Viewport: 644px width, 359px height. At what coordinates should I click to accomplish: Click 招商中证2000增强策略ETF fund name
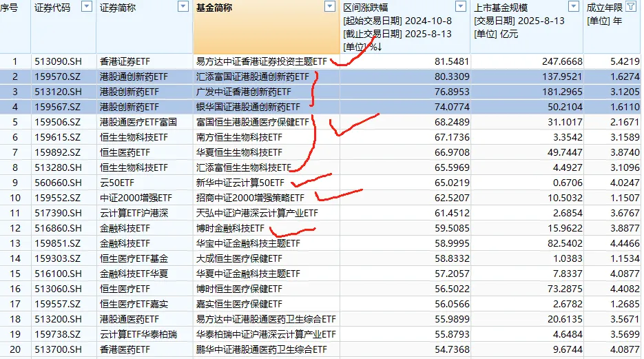point(250,198)
